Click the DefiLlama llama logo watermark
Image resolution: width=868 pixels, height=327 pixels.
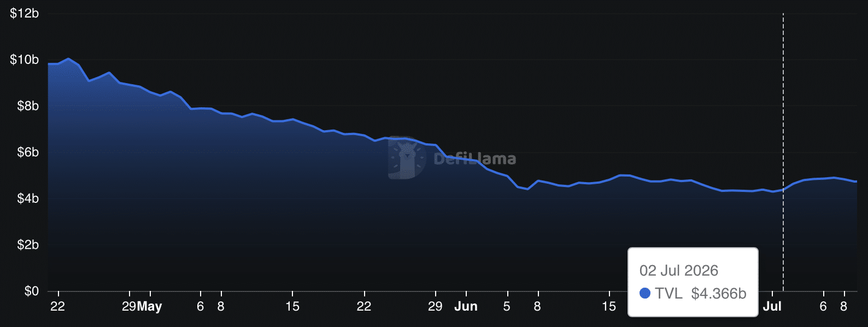[407, 157]
